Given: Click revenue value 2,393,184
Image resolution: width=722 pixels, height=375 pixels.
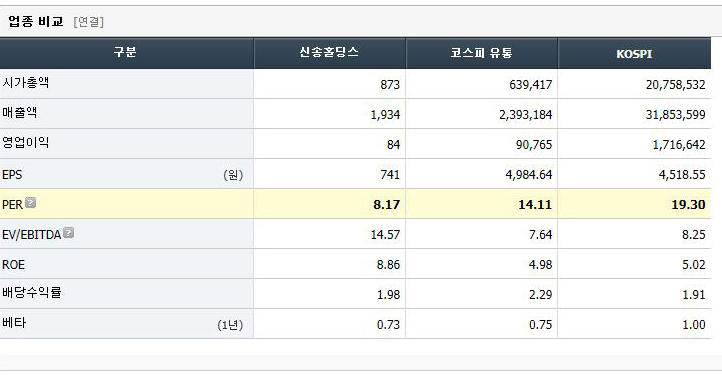Looking at the screenshot, I should pyautogui.click(x=526, y=115).
